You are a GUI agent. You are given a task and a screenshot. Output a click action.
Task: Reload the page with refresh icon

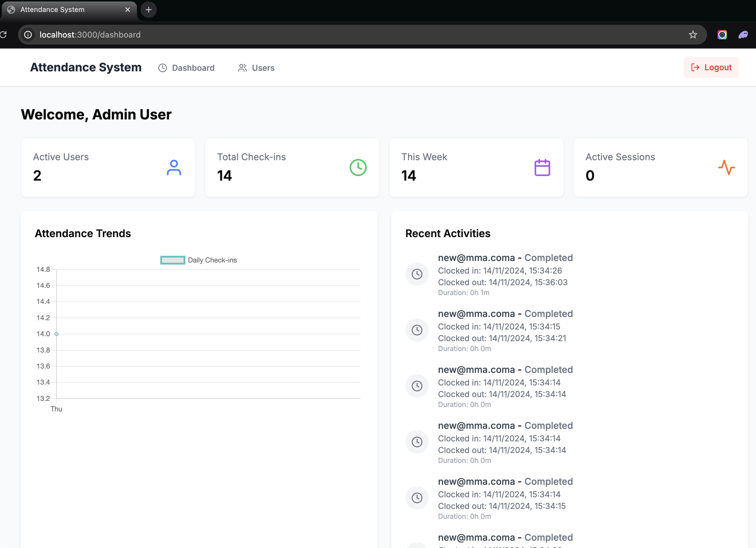click(3, 35)
